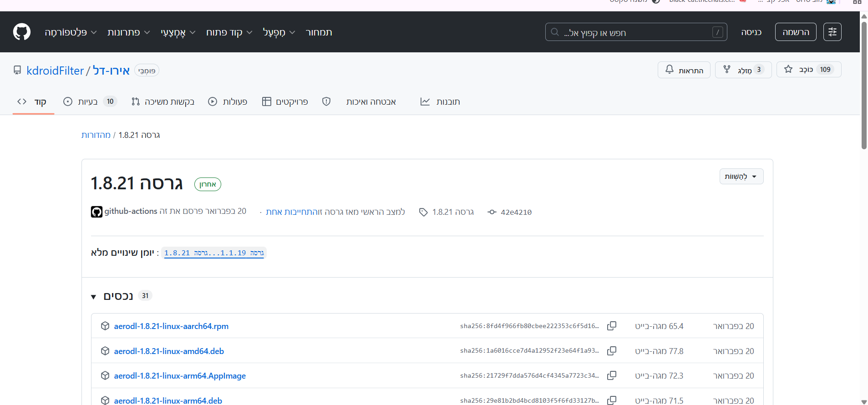Download aerodl-1.8.21-linux-aarch64.rpm
The height and width of the screenshot is (405, 868).
tap(171, 326)
